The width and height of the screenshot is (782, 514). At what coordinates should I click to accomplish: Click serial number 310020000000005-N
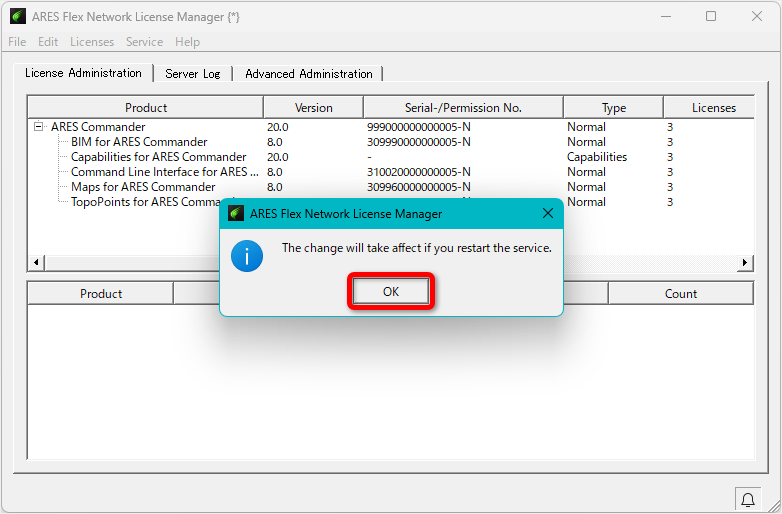click(x=418, y=172)
